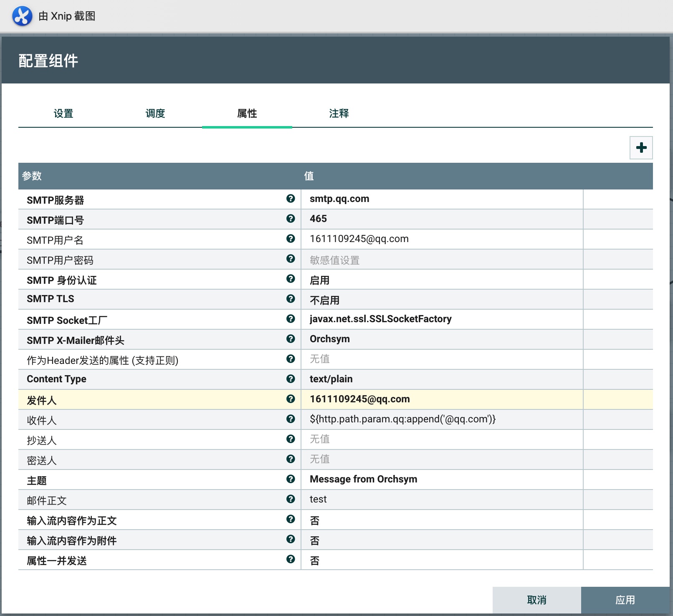The width and height of the screenshot is (673, 616).
Task: Open the 注释 tab
Action: [x=339, y=114]
